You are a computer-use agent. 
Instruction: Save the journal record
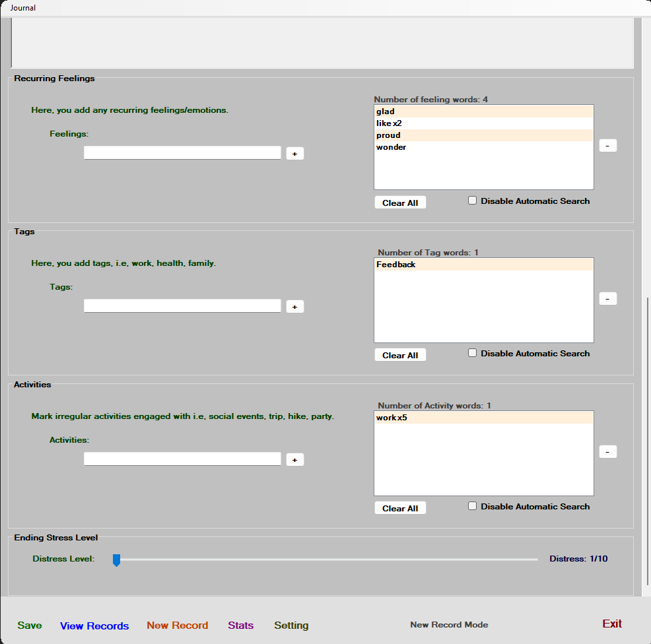point(30,626)
